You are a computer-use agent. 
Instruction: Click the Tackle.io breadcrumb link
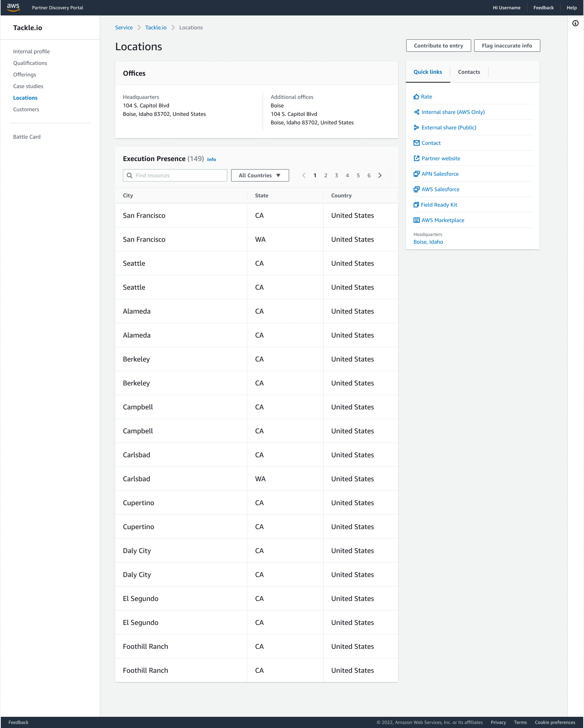[156, 27]
